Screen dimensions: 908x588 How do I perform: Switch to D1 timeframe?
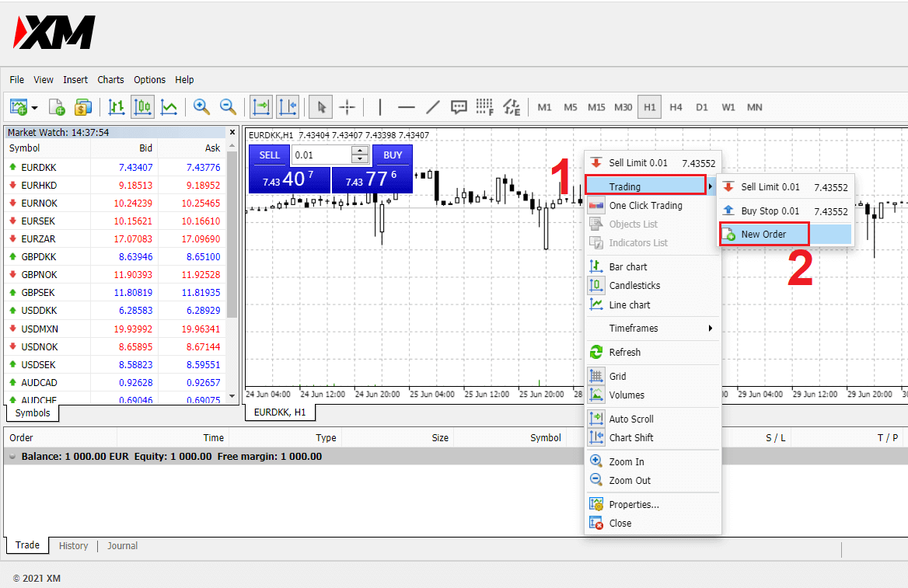pos(702,107)
